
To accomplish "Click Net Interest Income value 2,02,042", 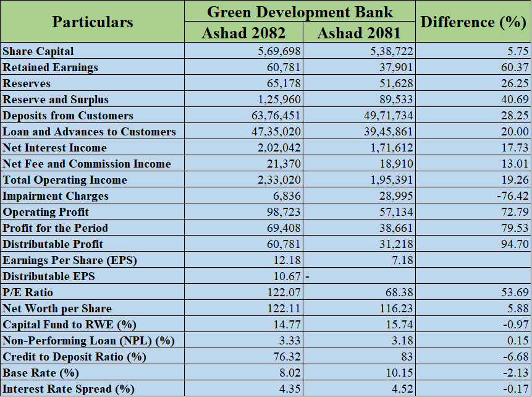I will pyautogui.click(x=279, y=148).
